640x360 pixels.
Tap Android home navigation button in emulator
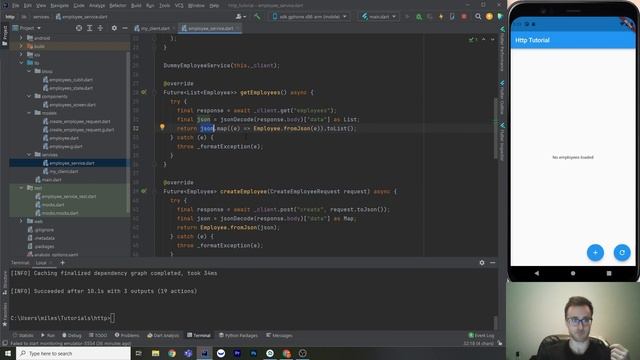pos(573,273)
